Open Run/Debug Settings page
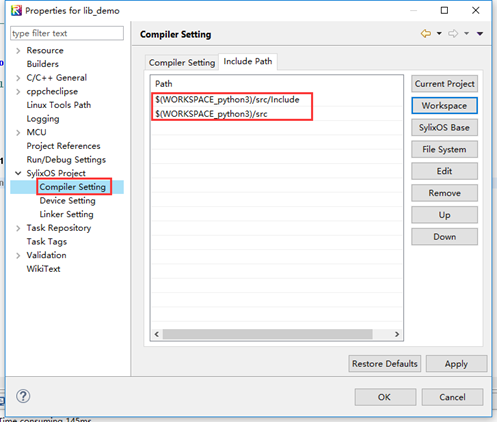Image resolution: width=497 pixels, height=422 pixels. [x=66, y=160]
